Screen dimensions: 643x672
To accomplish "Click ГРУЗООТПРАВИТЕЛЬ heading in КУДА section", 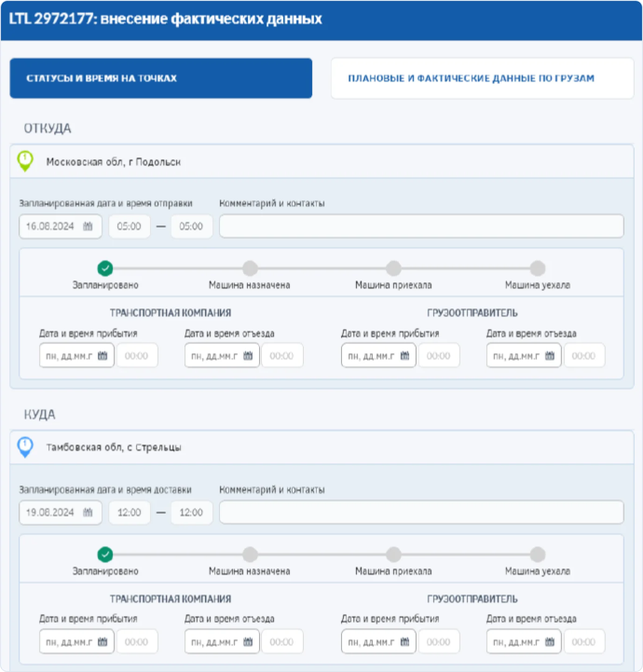I will [472, 599].
